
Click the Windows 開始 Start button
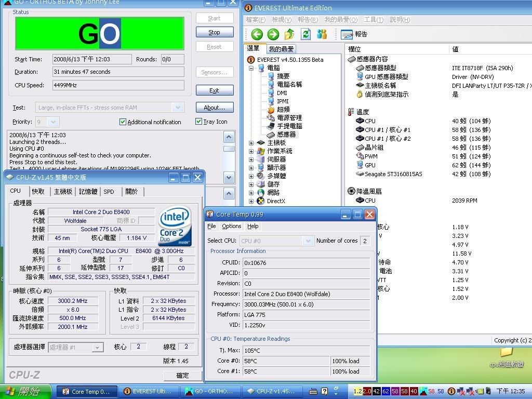(x=26, y=392)
